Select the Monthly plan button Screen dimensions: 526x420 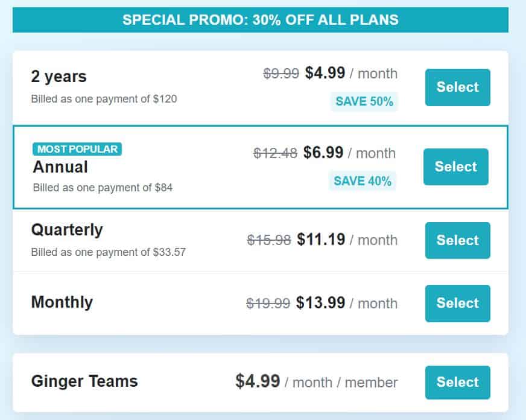458,304
